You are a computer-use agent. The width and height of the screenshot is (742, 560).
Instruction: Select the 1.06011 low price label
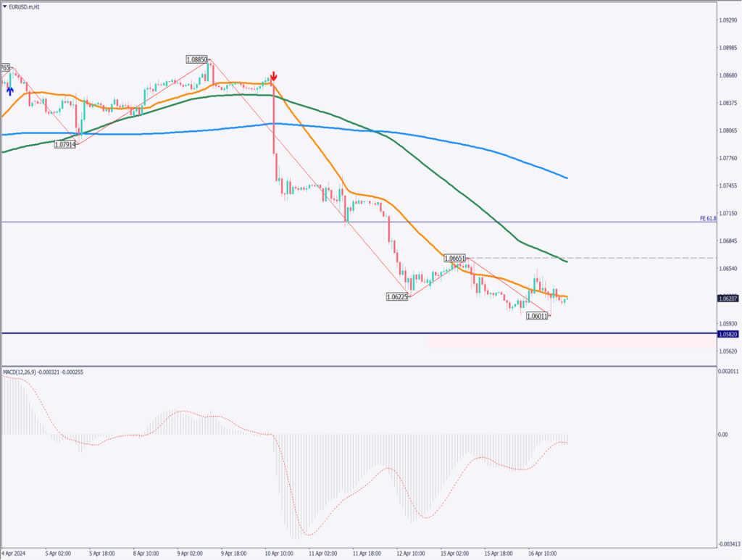(538, 315)
